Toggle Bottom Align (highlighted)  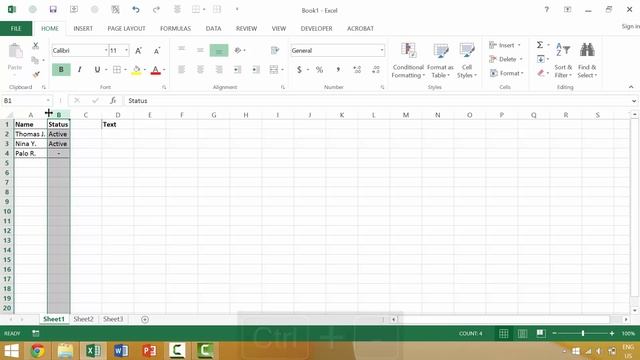point(219,51)
